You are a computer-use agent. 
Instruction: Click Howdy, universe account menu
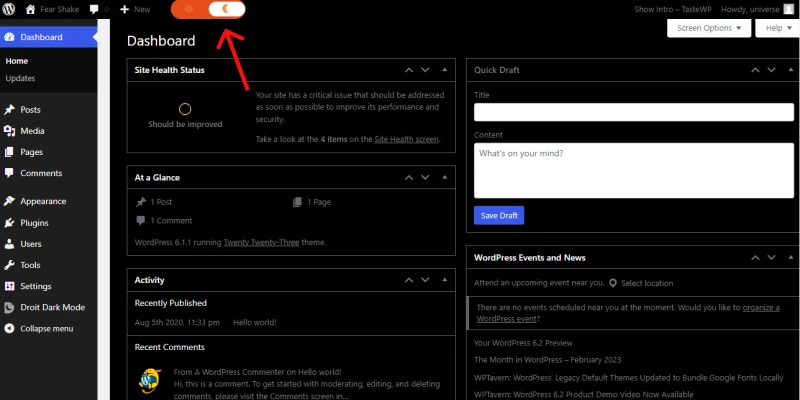[758, 9]
